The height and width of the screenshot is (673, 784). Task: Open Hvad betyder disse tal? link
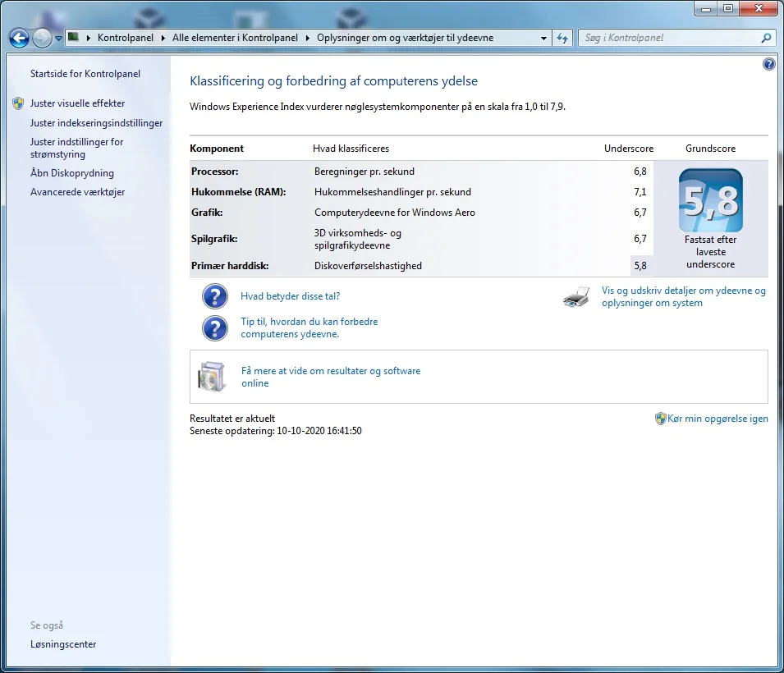click(x=290, y=296)
